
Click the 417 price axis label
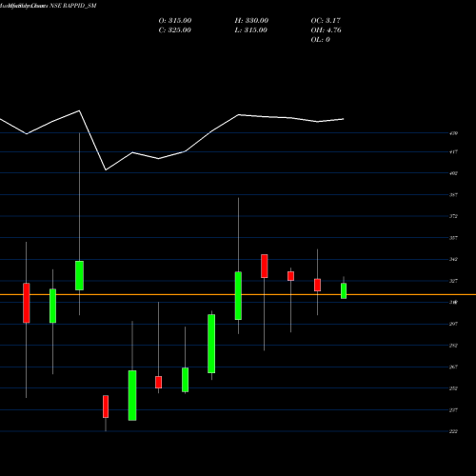pos(453,151)
